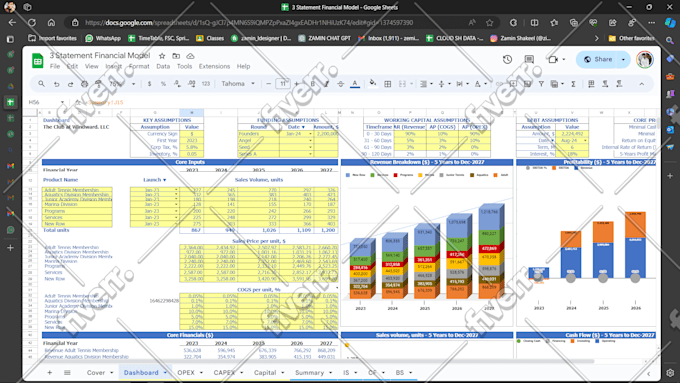Open the Data menu
Image resolution: width=680 pixels, height=383 pixels.
(x=163, y=66)
